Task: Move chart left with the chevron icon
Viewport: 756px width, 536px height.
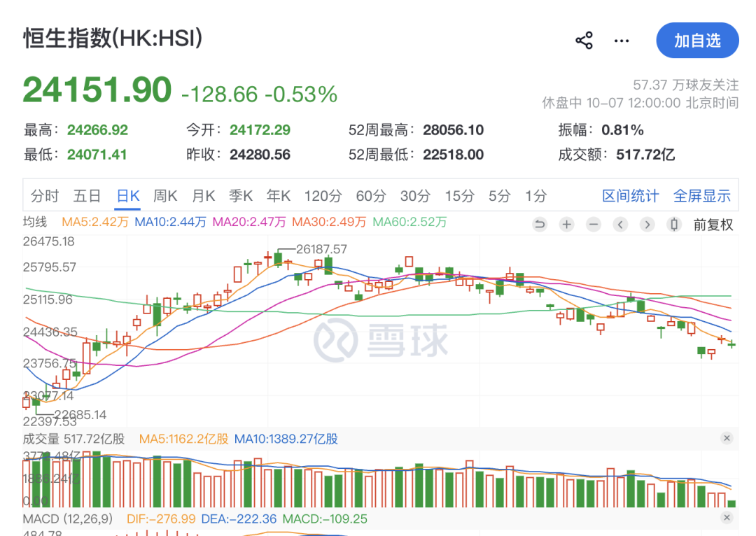Action: pyautogui.click(x=620, y=224)
